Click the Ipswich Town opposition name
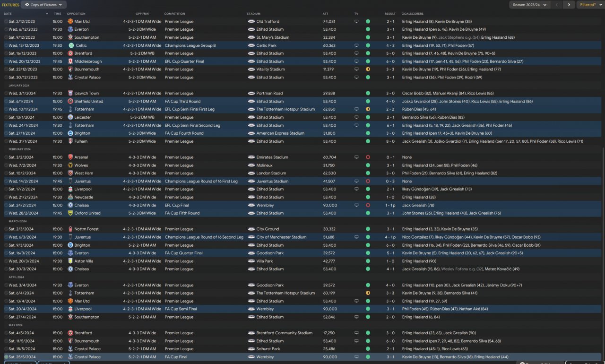The image size is (605, 364). point(86,94)
